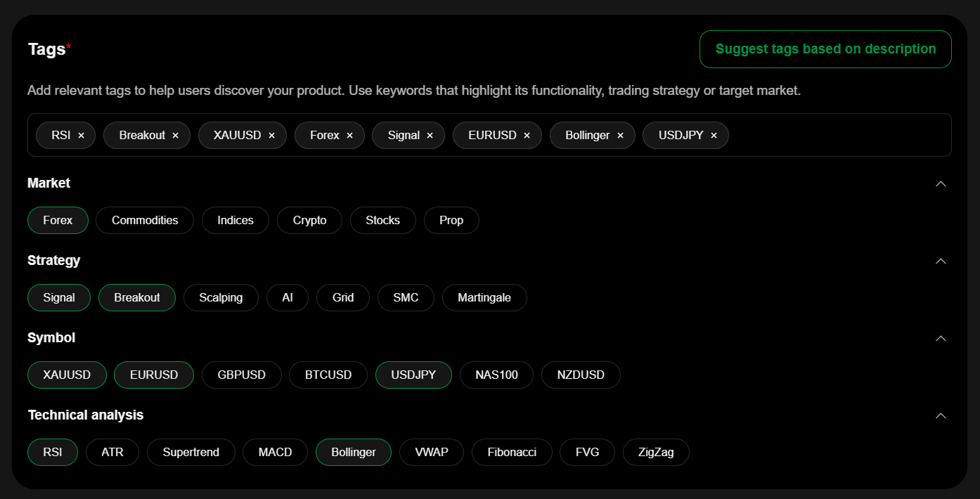Add the BTCUSD symbol tag
Screen dimensions: 980x499
coord(328,375)
